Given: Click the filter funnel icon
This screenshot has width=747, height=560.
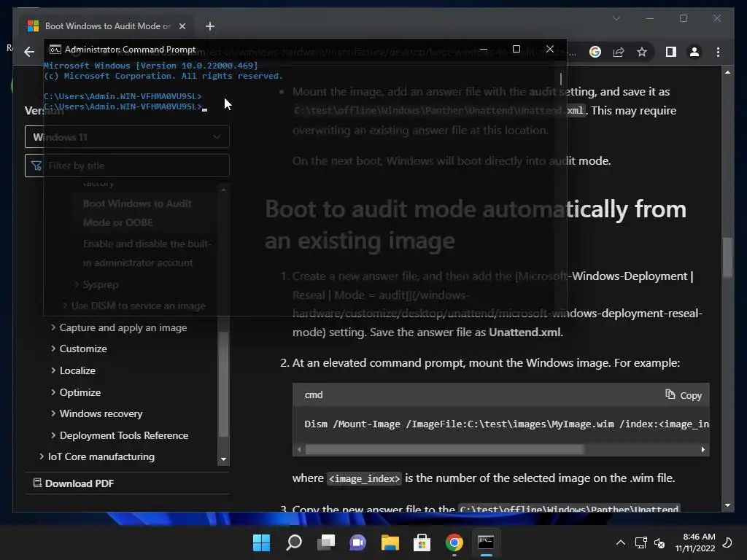Looking at the screenshot, I should tap(36, 166).
